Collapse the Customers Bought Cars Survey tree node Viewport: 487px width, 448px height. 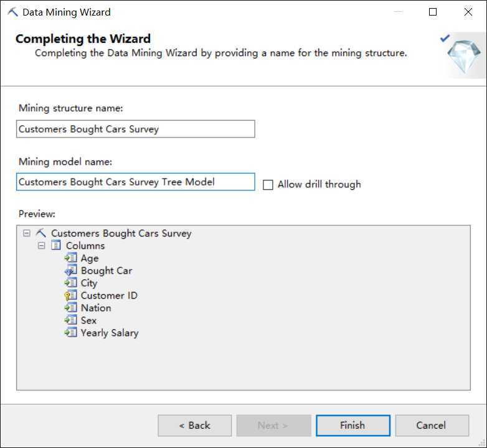coord(26,233)
